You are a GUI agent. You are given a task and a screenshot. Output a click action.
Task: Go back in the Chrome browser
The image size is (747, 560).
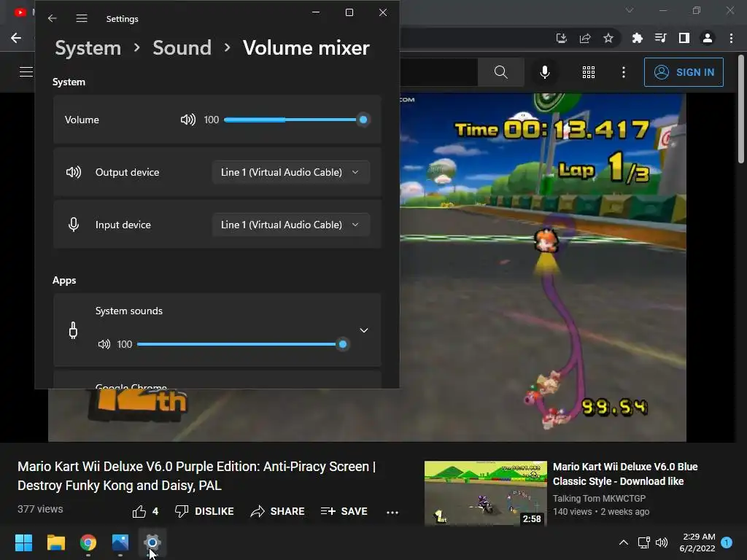[x=16, y=38]
